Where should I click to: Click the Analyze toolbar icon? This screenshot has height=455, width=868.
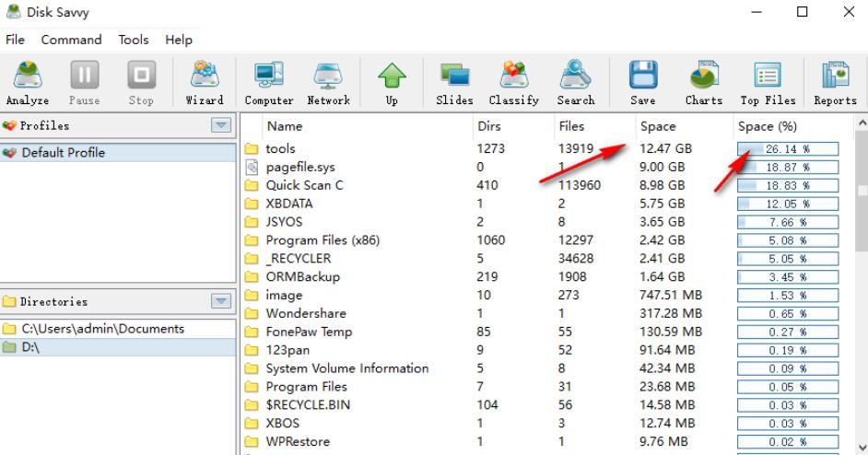point(28,82)
